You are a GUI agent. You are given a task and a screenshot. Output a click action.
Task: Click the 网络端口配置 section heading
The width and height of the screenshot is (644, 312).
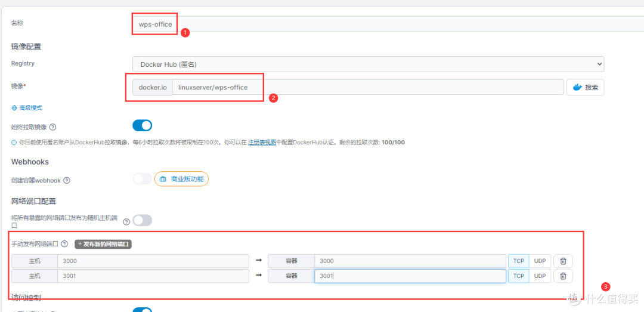pyautogui.click(x=33, y=202)
